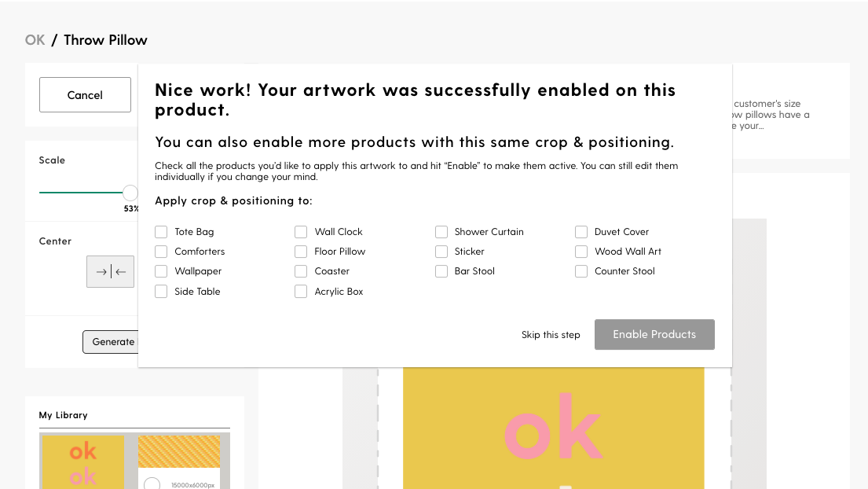Viewport: 868px width, 489px height.
Task: Check the Coaster checkbox
Action: pos(301,271)
